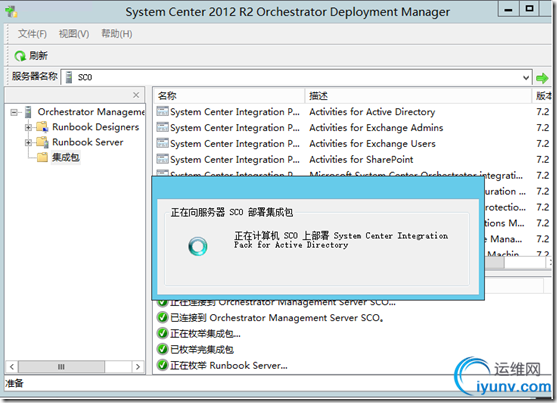Select 'Activities for Exchange Admins' description
The width and height of the screenshot is (557, 403).
[x=376, y=128]
